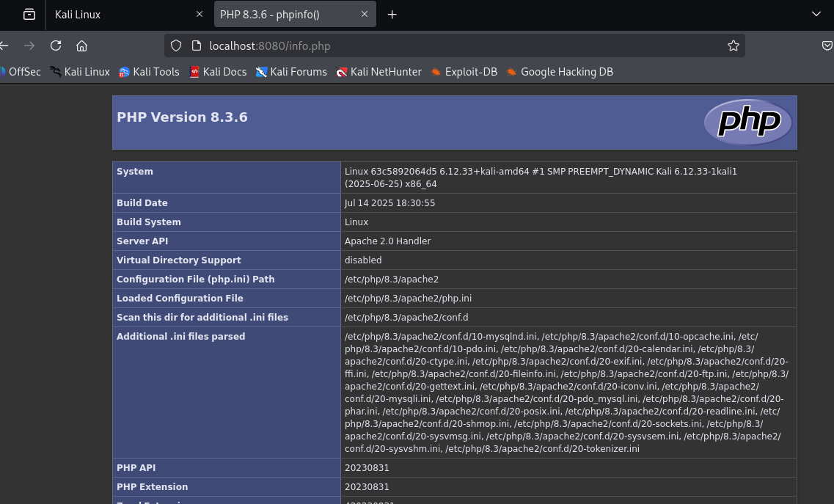Select the Build Date value Jul 14 2025

pyautogui.click(x=390, y=202)
